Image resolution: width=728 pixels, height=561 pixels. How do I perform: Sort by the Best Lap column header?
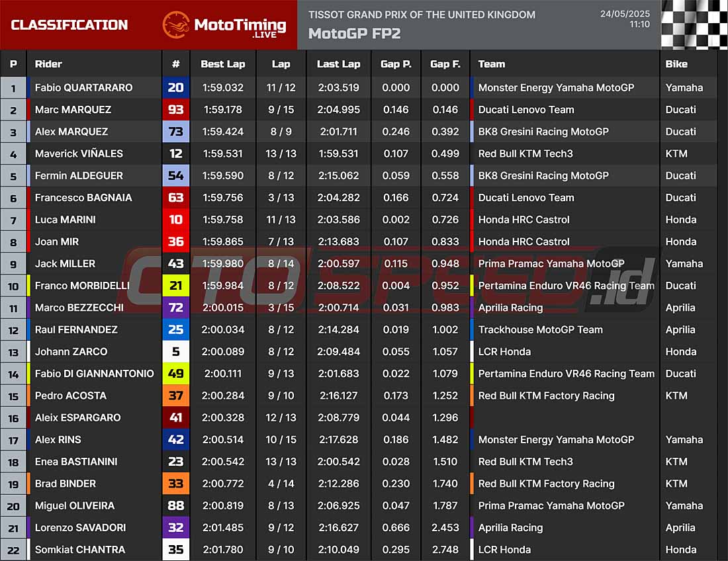coord(223,64)
